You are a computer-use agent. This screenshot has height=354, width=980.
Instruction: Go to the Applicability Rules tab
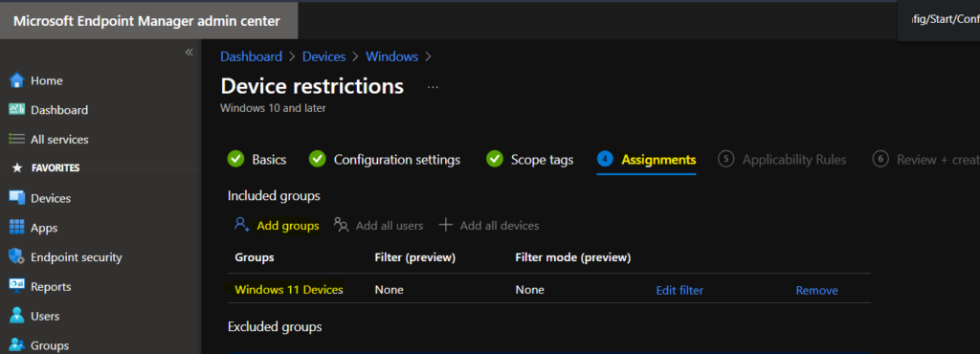(x=794, y=160)
